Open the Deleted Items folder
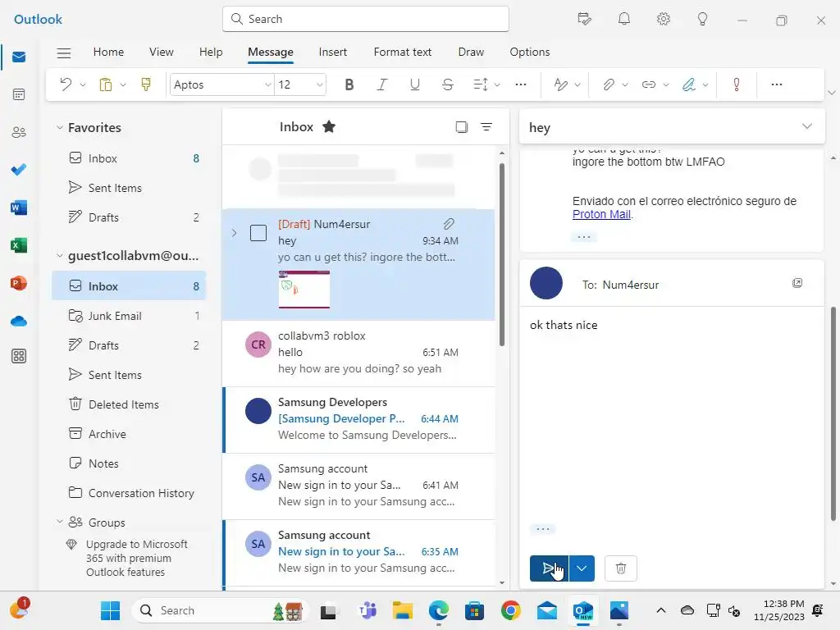840x630 pixels. point(129,404)
